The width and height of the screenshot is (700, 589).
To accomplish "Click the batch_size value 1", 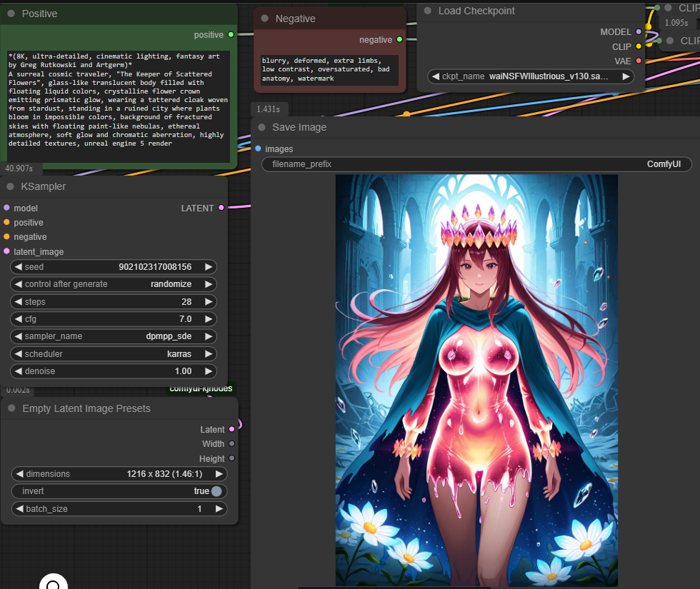I will pos(199,508).
